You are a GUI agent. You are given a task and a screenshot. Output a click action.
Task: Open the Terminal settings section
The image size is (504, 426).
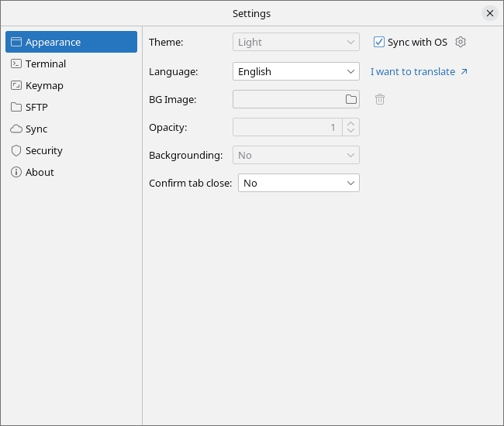point(71,64)
